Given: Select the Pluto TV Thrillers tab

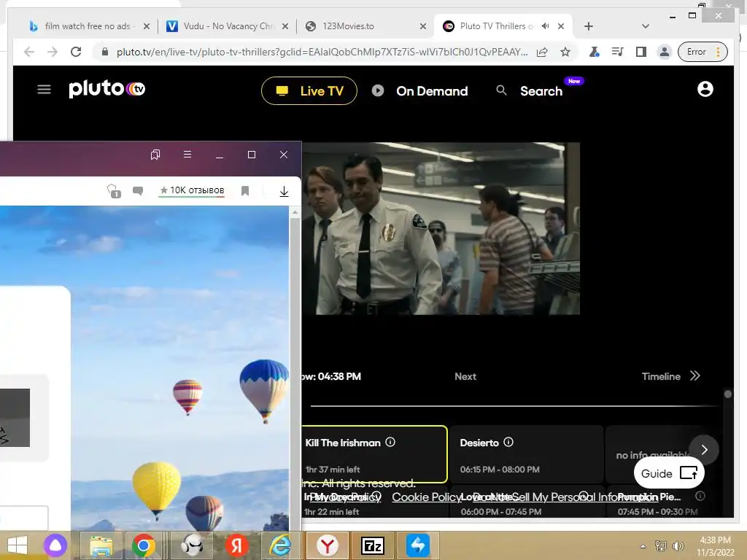Looking at the screenshot, I should (x=495, y=26).
